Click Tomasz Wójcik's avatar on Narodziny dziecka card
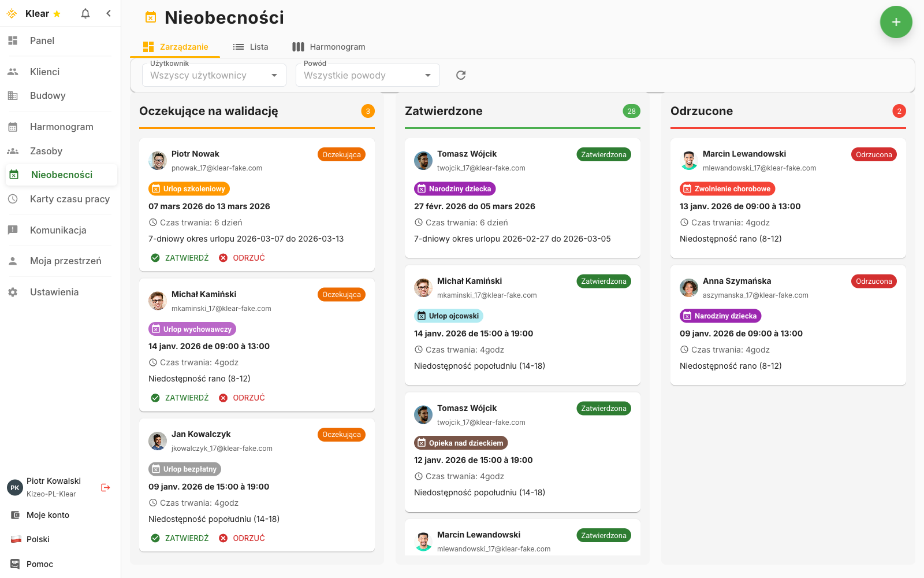This screenshot has width=924, height=578. tap(423, 161)
